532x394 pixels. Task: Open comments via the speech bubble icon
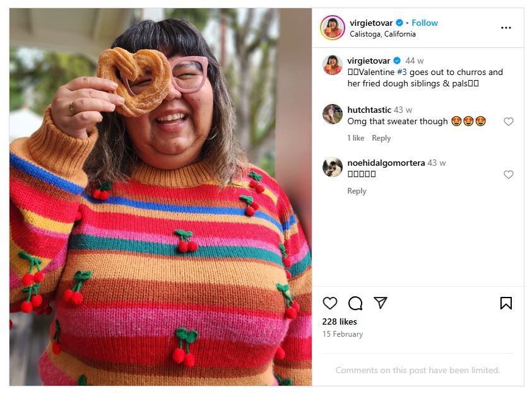(355, 303)
